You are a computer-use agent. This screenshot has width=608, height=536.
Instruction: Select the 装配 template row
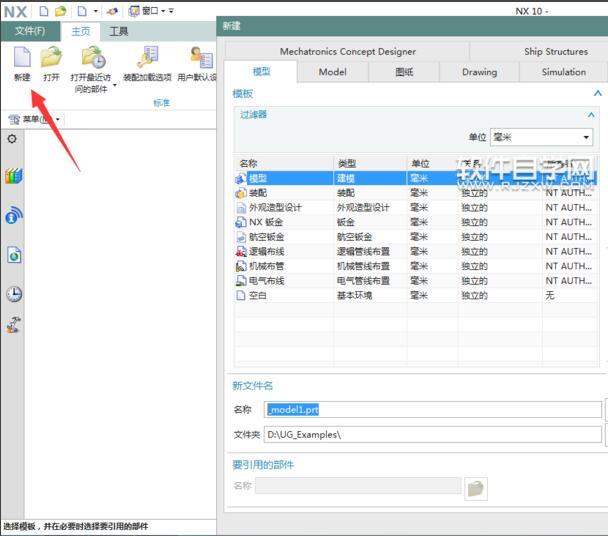416,193
